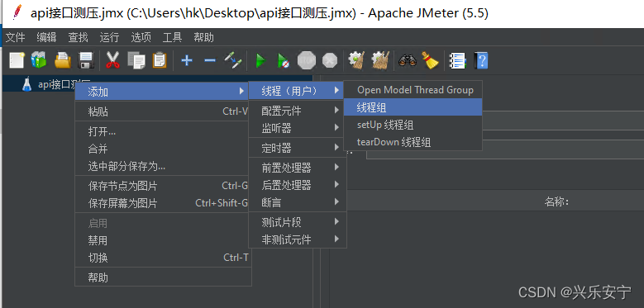This screenshot has width=644, height=308.
Task: Expand the 非测试元件 submenu
Action: (297, 239)
